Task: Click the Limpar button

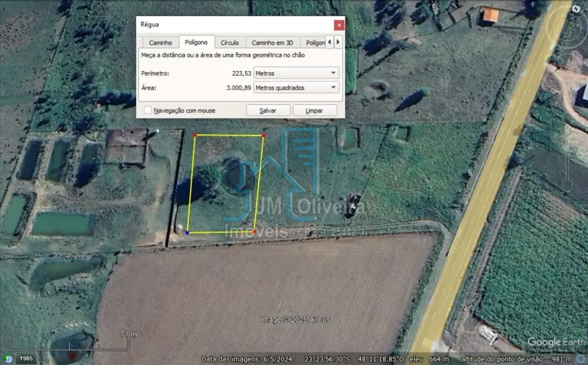Action: (314, 110)
